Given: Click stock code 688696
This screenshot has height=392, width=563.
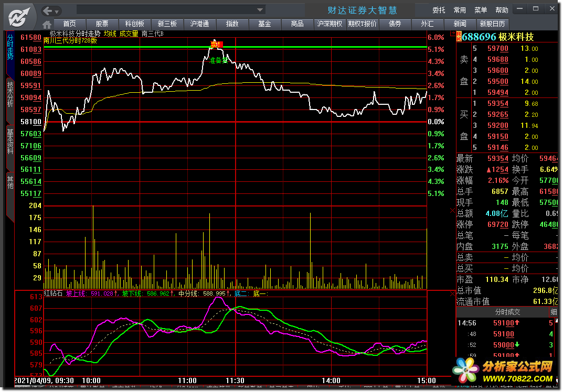Looking at the screenshot, I should pos(479,37).
